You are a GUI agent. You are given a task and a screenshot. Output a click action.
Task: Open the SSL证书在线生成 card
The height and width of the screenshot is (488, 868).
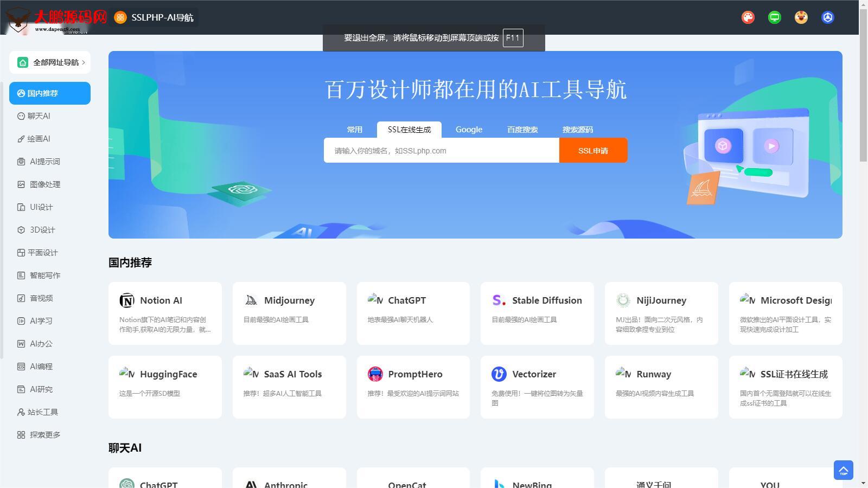click(x=786, y=387)
